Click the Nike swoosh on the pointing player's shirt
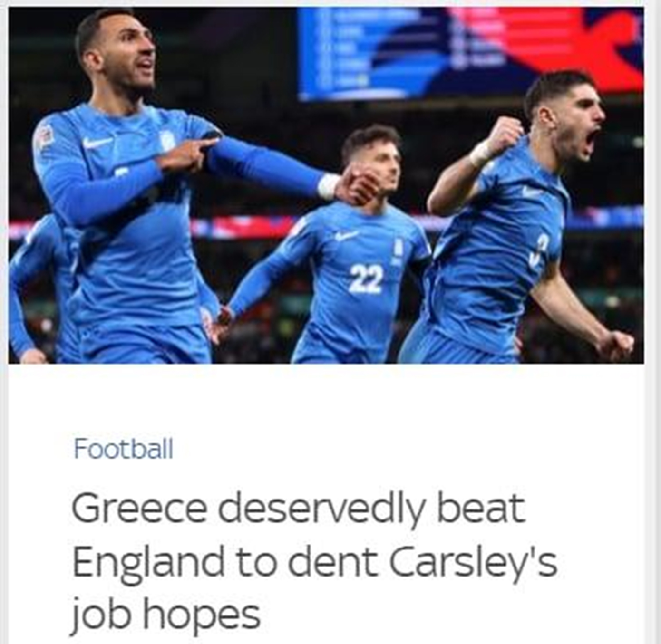 [x=97, y=142]
